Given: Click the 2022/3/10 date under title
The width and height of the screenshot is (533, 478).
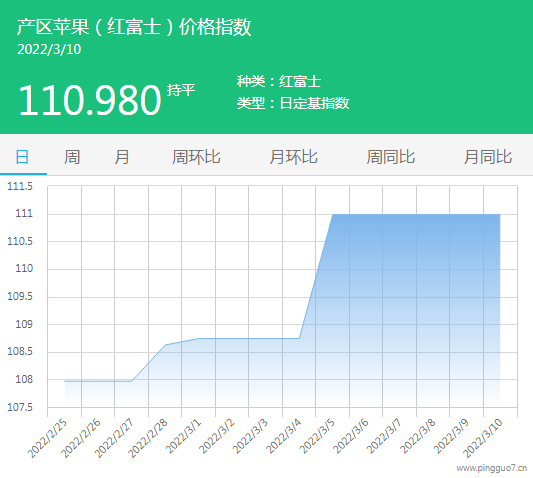Looking at the screenshot, I should (x=49, y=50).
